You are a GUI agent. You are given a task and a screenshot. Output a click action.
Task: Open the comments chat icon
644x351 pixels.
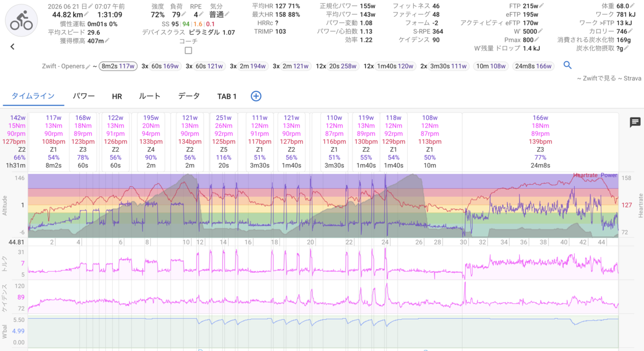point(635,123)
